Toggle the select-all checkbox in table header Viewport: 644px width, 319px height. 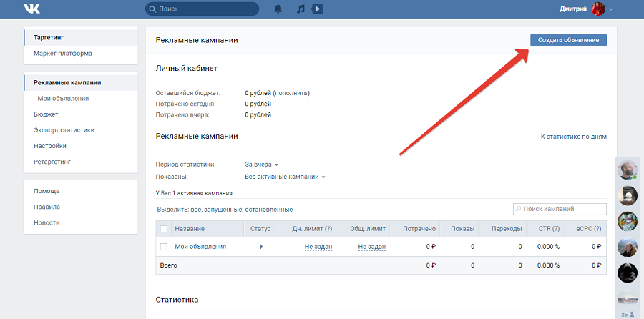click(164, 229)
